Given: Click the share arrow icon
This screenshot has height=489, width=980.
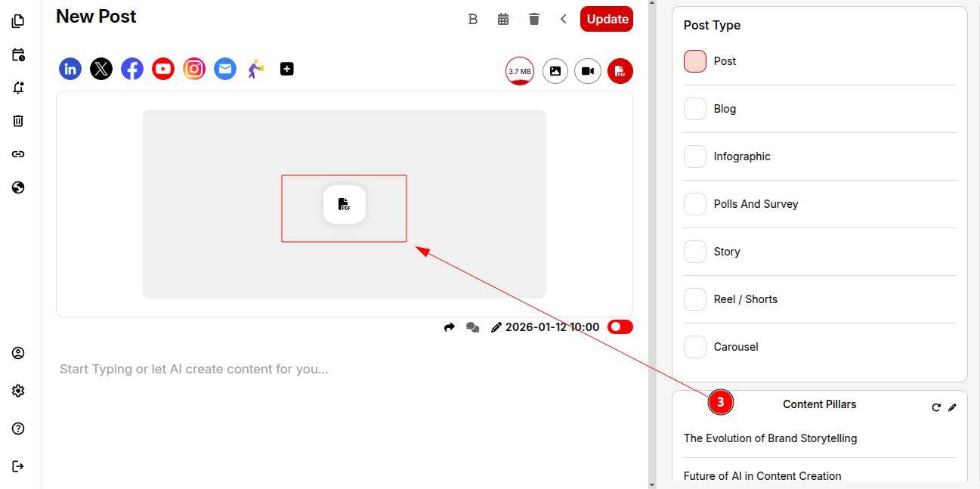Looking at the screenshot, I should click(450, 327).
